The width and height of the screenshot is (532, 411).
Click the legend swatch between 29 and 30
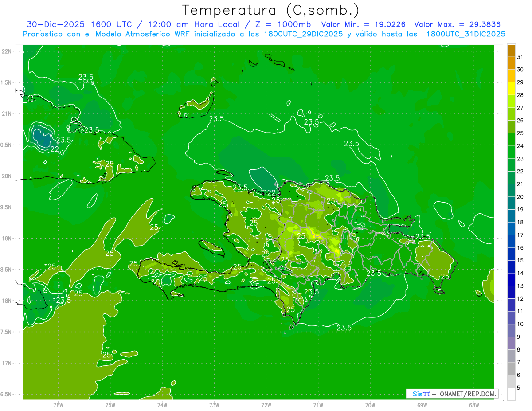(511, 76)
